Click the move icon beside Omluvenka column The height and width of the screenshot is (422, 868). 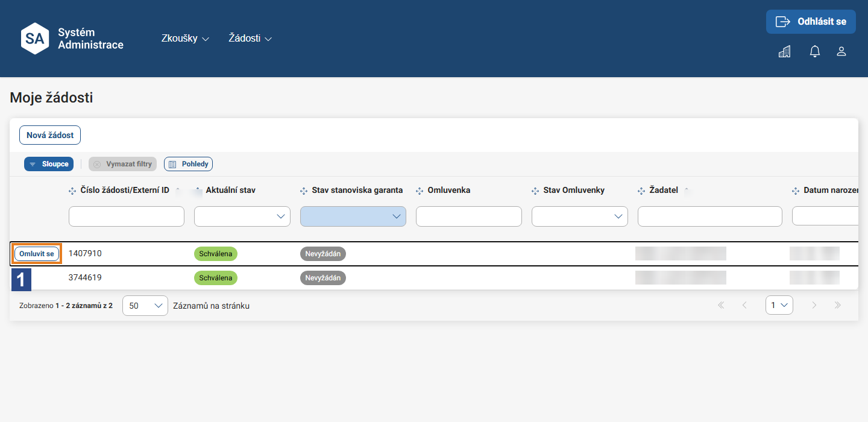pos(420,191)
